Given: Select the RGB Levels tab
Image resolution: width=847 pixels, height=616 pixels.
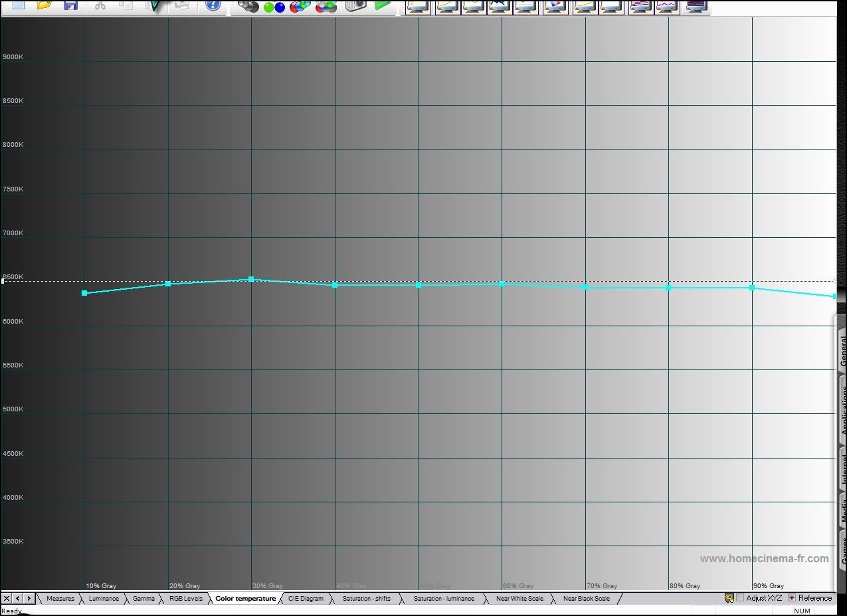Looking at the screenshot, I should coord(185,599).
